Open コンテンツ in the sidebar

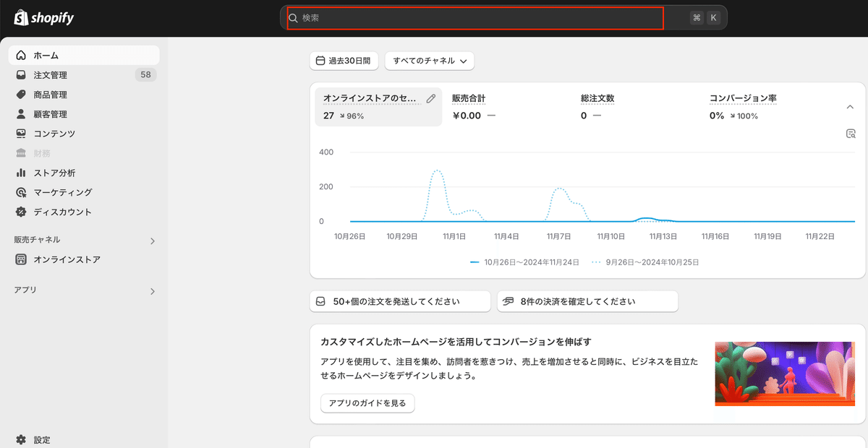84,134
